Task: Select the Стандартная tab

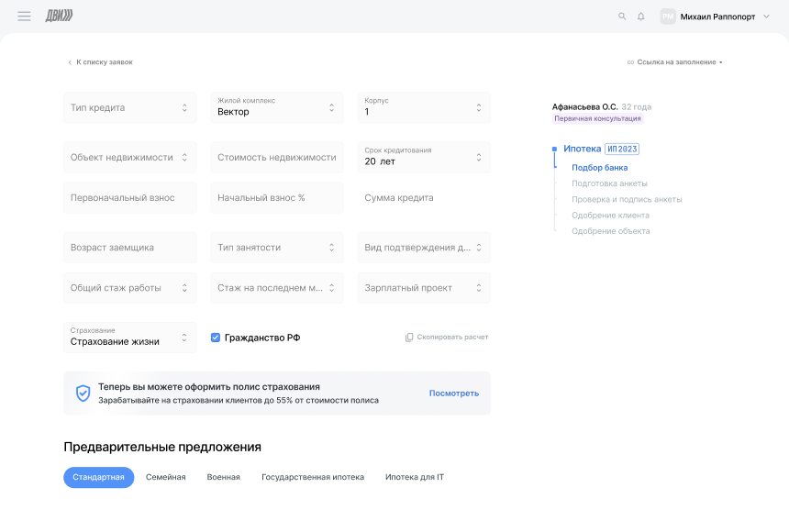Action: [x=99, y=477]
